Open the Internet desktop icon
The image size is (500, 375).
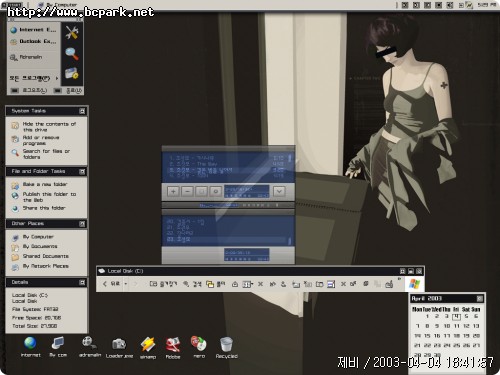pyautogui.click(x=30, y=347)
